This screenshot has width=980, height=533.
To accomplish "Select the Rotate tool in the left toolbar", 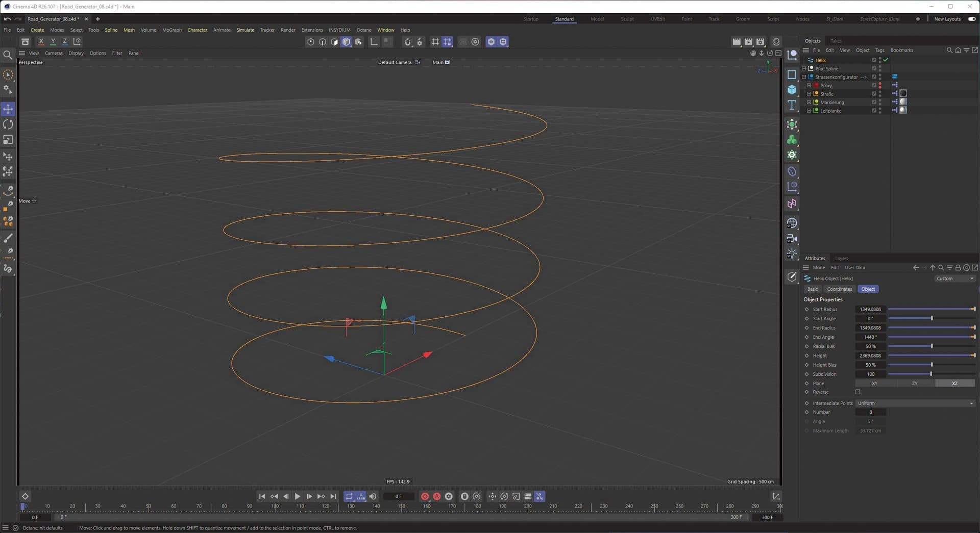I will pyautogui.click(x=8, y=124).
